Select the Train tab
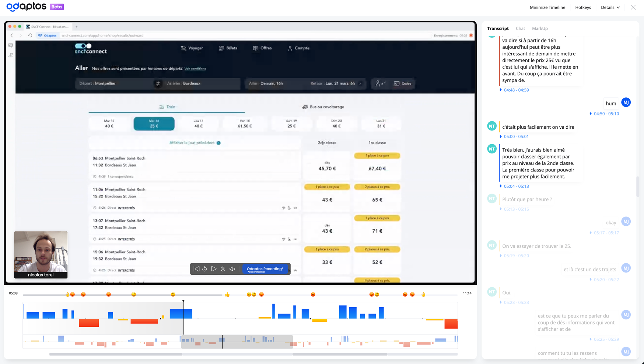The width and height of the screenshot is (644, 364). click(x=167, y=107)
